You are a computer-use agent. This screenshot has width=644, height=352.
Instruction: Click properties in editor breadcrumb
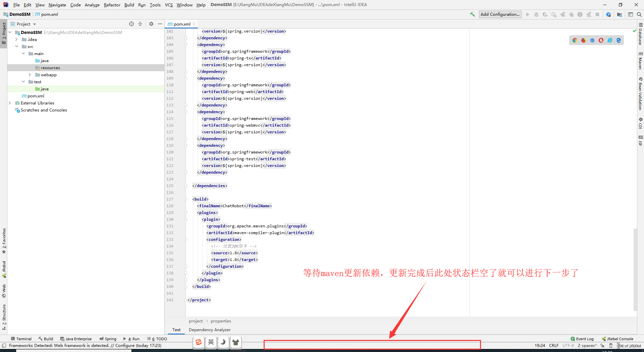tap(221, 321)
